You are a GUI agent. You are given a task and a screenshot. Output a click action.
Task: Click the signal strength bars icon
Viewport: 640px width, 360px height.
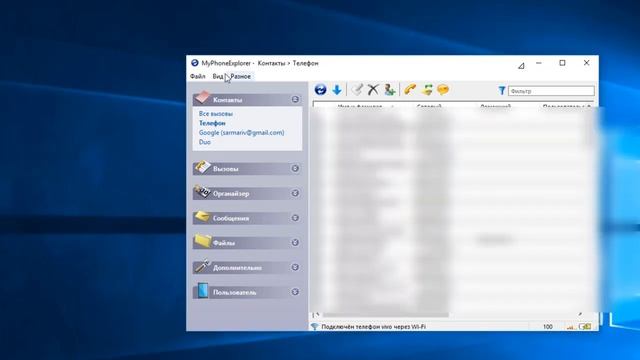(570, 327)
